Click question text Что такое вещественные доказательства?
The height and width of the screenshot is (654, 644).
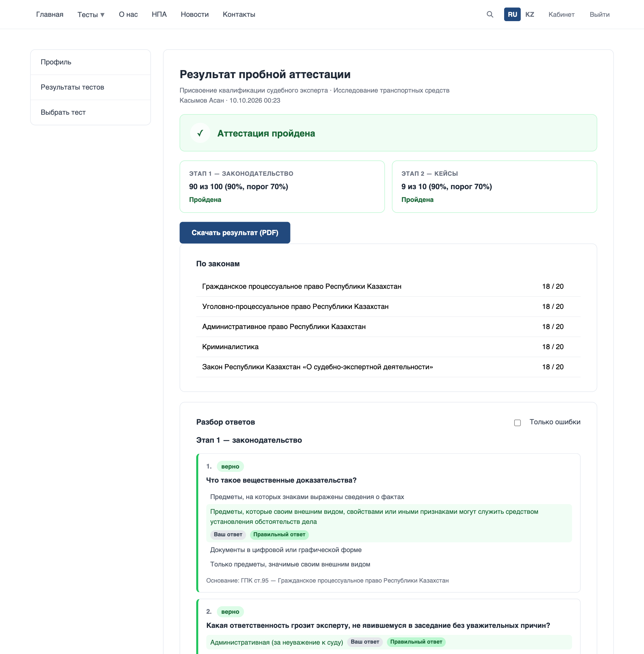[281, 481]
